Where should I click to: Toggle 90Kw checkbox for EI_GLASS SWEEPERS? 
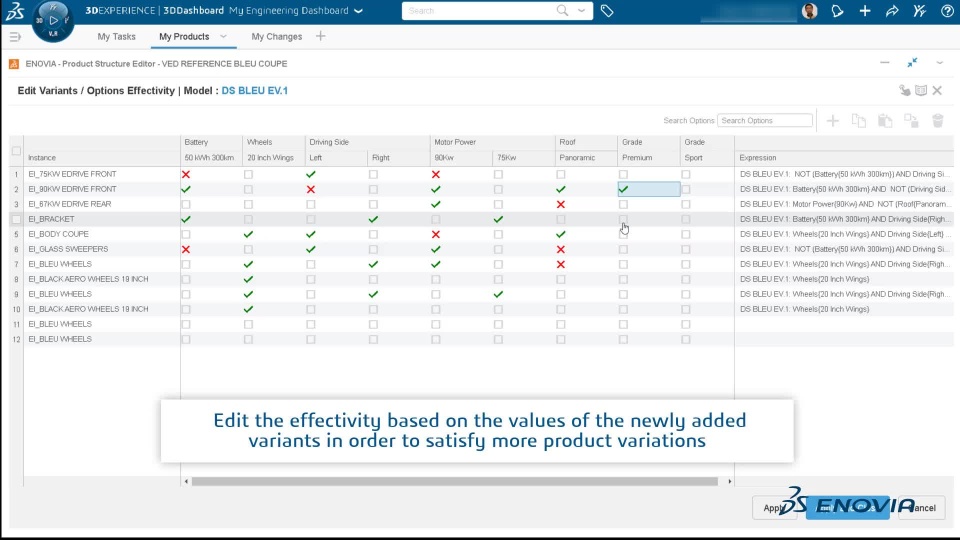(436, 249)
